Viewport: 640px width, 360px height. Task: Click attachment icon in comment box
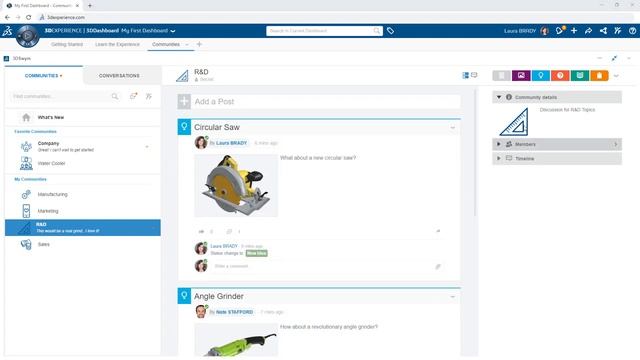pyautogui.click(x=438, y=267)
